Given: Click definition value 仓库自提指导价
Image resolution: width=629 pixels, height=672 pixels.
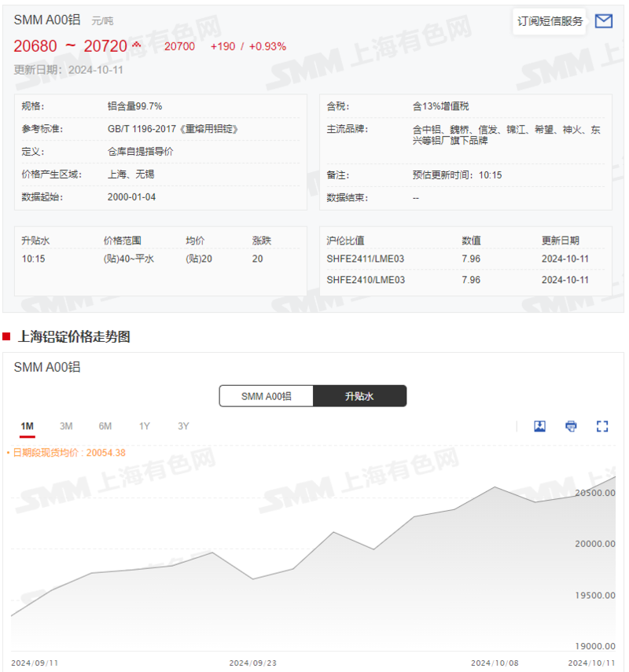Looking at the screenshot, I should pos(140,152).
